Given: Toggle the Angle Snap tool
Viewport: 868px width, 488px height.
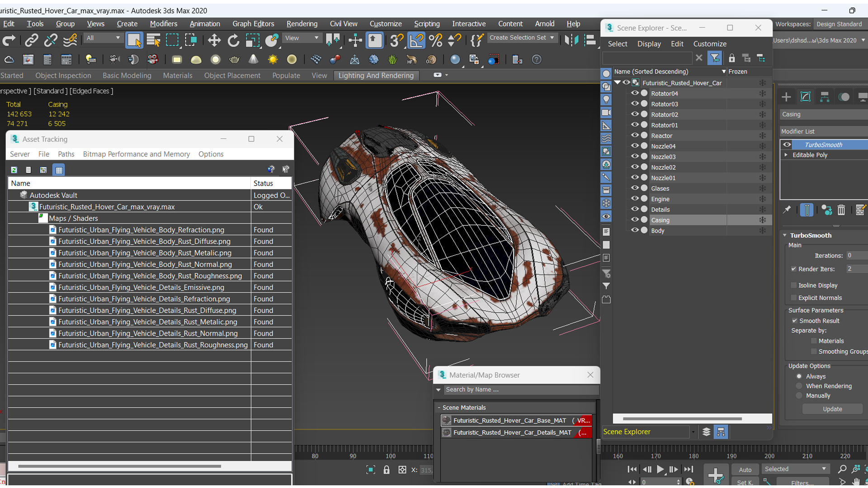Looking at the screenshot, I should click(x=416, y=40).
